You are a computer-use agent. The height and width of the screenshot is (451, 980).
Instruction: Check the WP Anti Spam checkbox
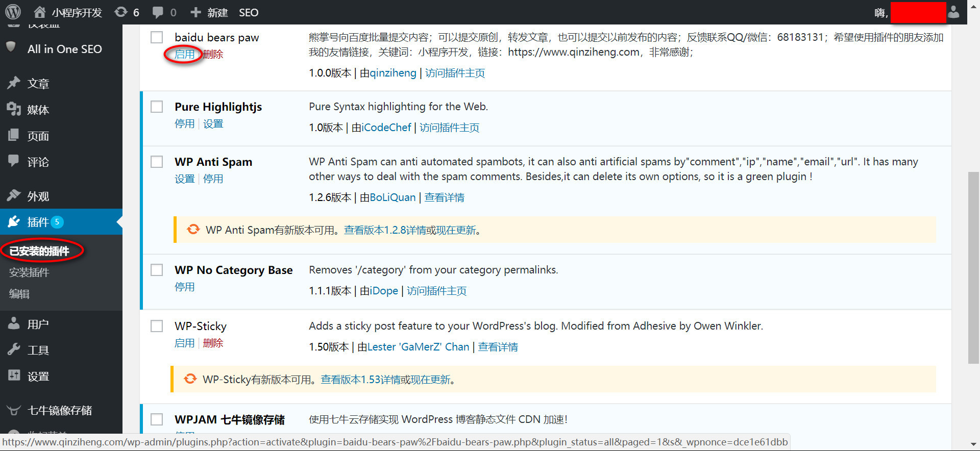157,162
